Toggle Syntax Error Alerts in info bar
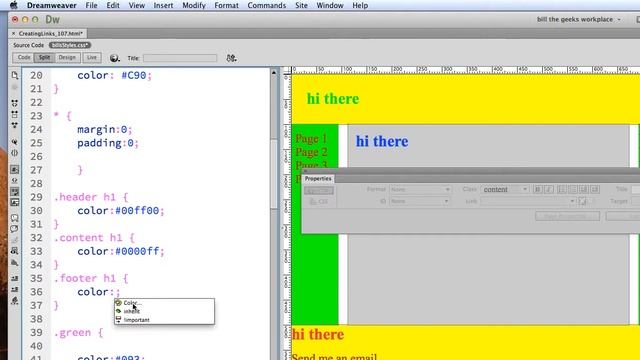This screenshot has width=640, height=360. [x=15, y=202]
